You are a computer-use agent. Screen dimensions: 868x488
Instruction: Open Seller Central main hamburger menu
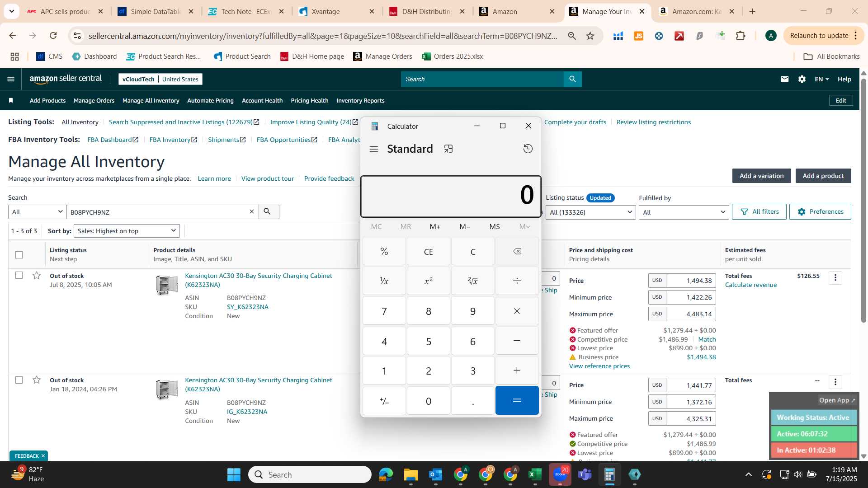[x=11, y=79]
